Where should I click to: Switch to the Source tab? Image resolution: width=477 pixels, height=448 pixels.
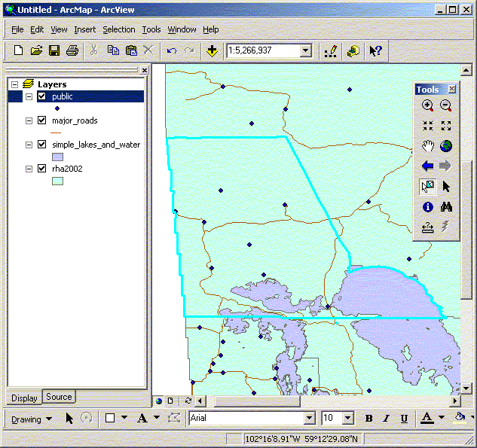coord(59,397)
